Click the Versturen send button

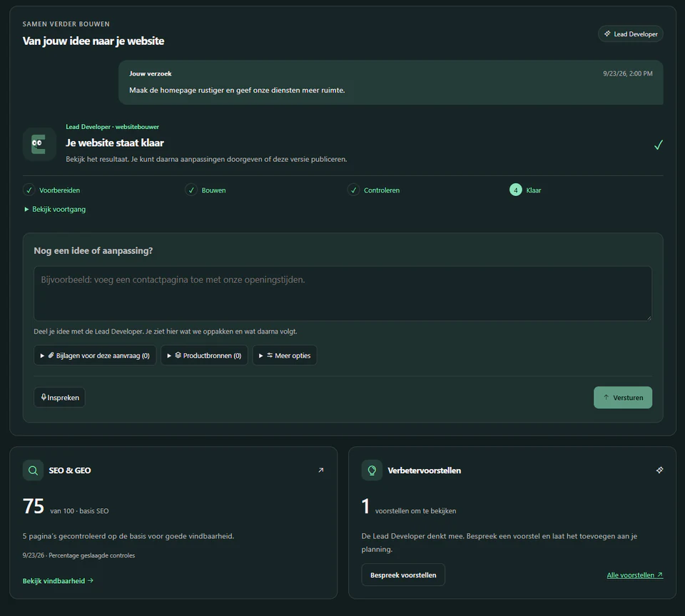(x=622, y=398)
